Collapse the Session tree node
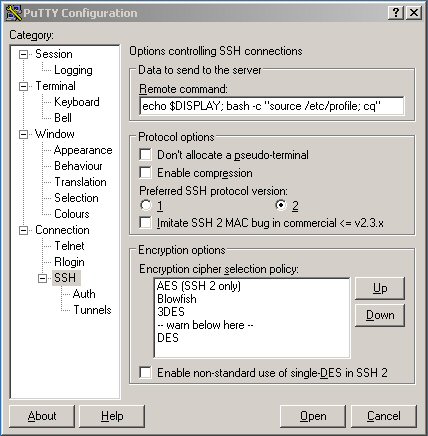 pyautogui.click(x=23, y=54)
